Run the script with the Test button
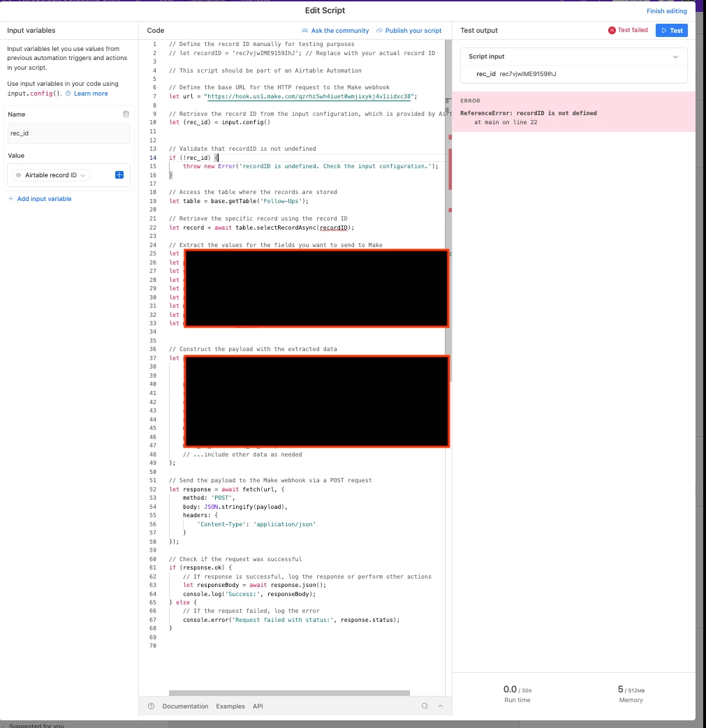This screenshot has height=728, width=706. click(672, 30)
